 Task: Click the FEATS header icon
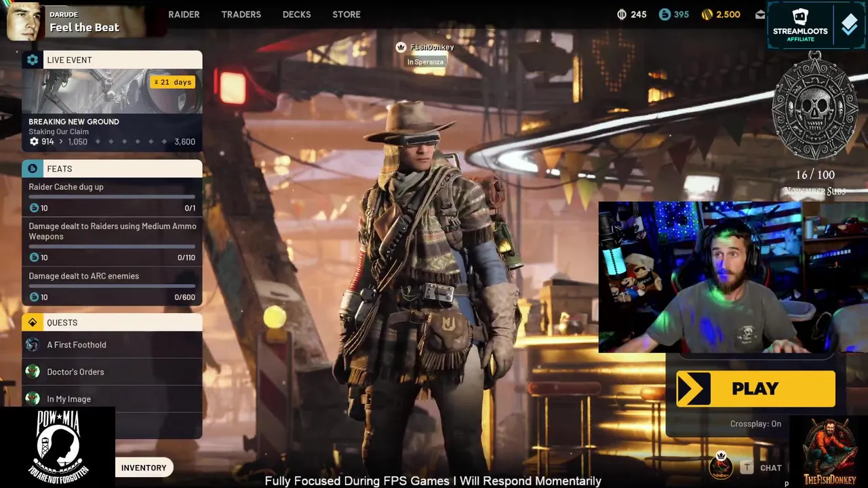(x=33, y=169)
